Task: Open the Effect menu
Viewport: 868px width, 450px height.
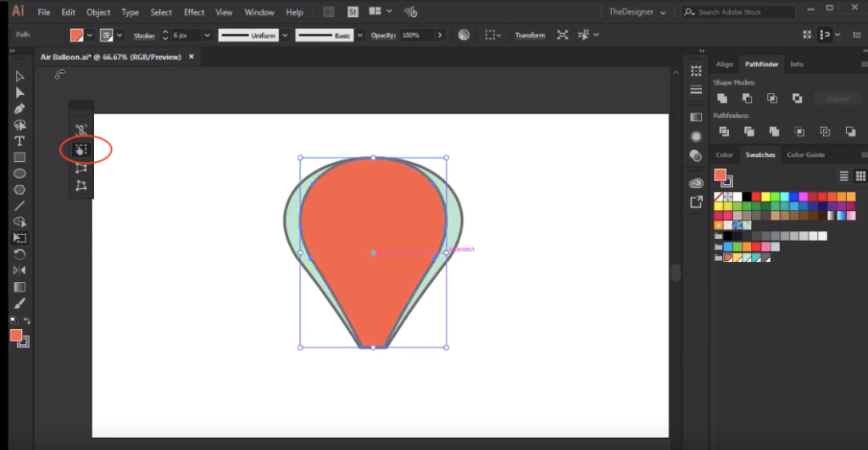Action: (x=194, y=13)
